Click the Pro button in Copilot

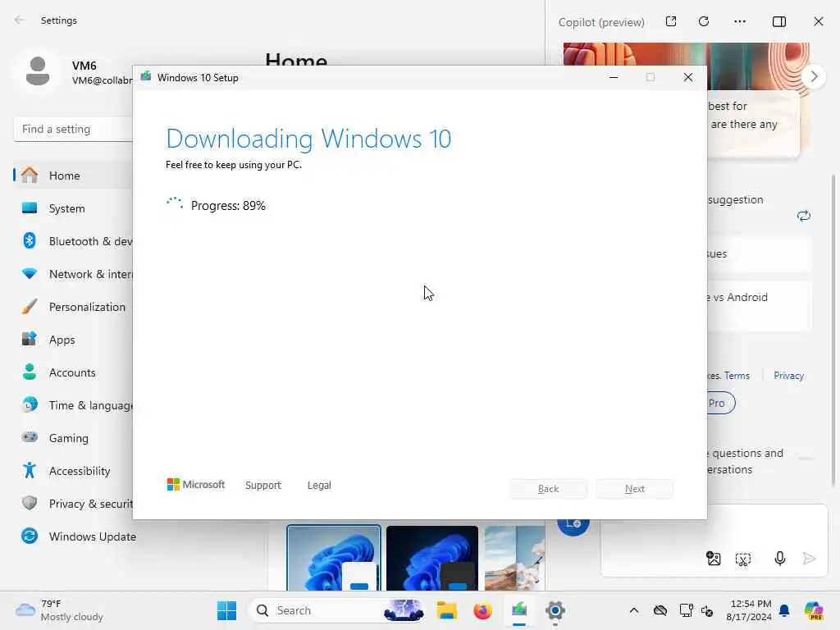tap(720, 403)
